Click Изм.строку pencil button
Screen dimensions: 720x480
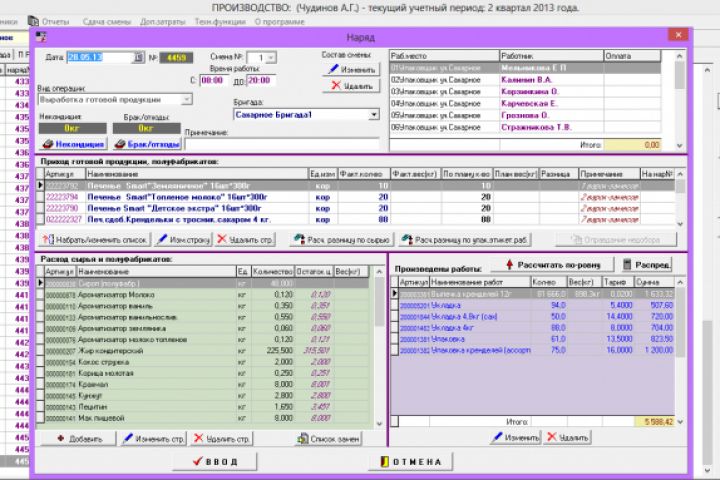pos(183,240)
